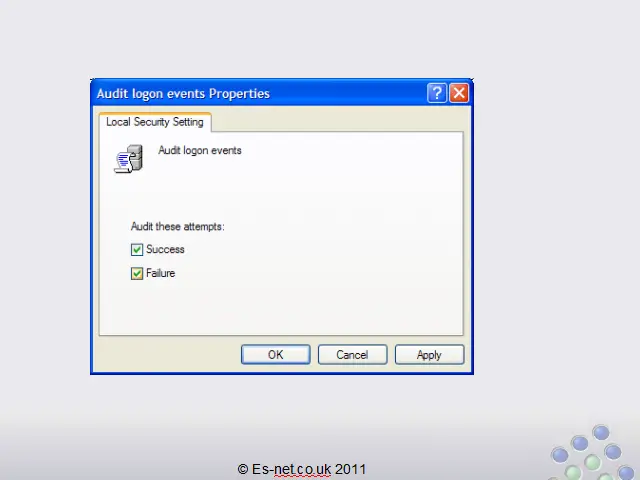Click the Success label text
This screenshot has width=640, height=480.
click(165, 249)
